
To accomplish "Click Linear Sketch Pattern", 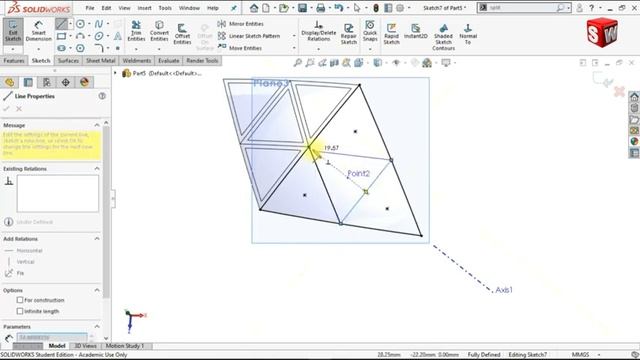I will point(249,36).
